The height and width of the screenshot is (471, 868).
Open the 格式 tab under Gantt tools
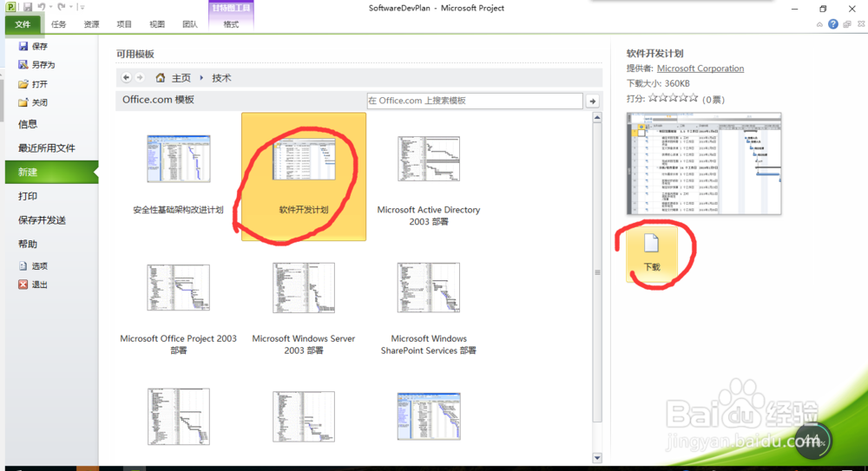(x=231, y=24)
